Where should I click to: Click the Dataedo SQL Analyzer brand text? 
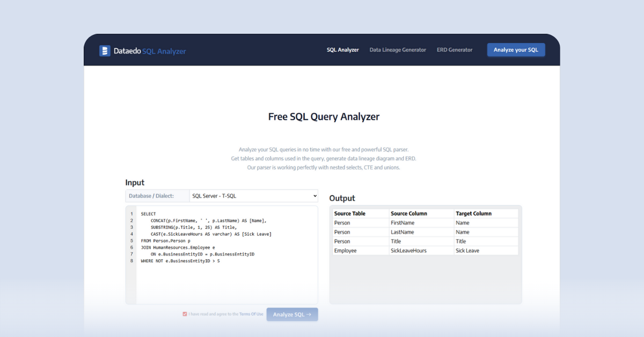(150, 52)
